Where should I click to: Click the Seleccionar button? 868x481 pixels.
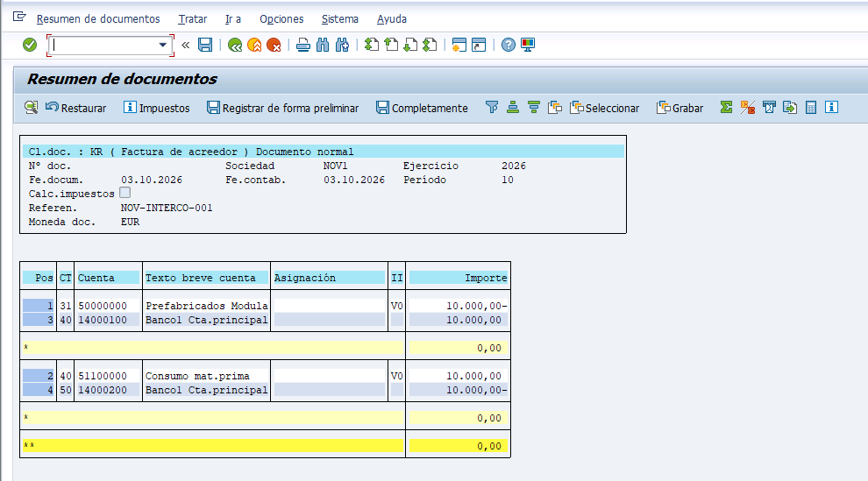pos(604,108)
